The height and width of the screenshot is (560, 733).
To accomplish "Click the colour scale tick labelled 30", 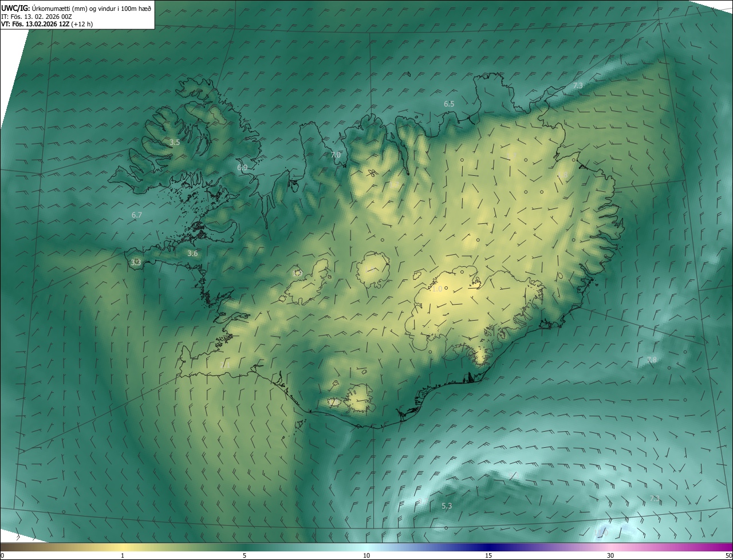I will pyautogui.click(x=610, y=555).
